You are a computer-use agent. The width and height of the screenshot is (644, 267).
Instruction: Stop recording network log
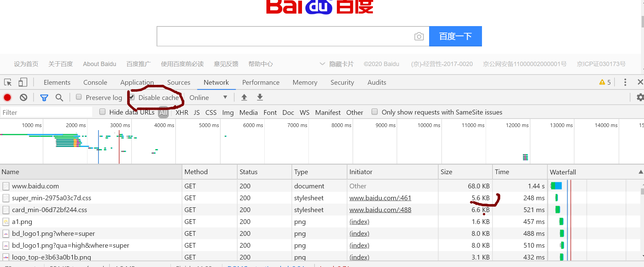pyautogui.click(x=7, y=98)
